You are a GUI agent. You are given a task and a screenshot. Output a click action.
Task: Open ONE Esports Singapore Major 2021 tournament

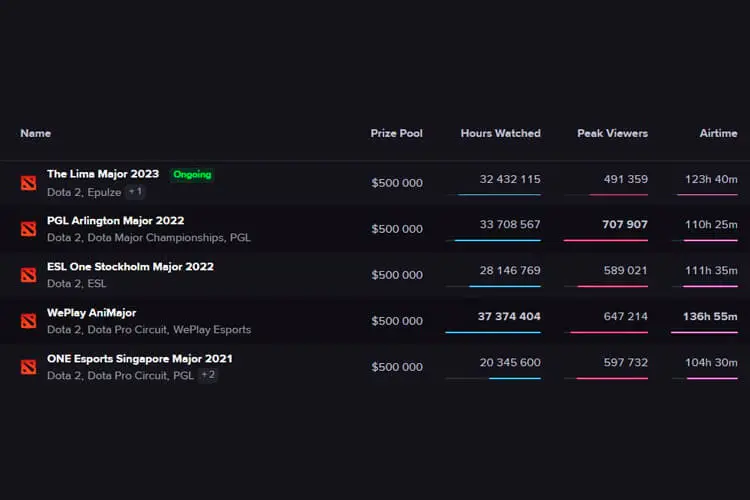140,359
